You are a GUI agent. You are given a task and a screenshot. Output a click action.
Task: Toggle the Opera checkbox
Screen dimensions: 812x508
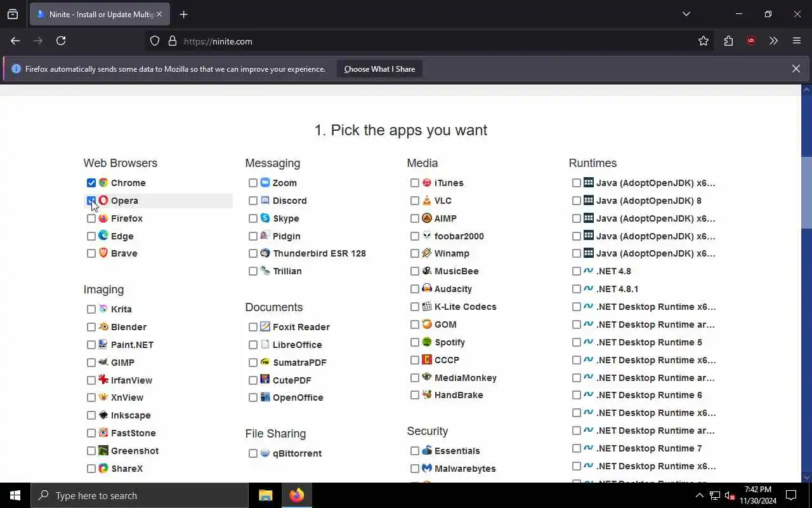[x=91, y=201]
